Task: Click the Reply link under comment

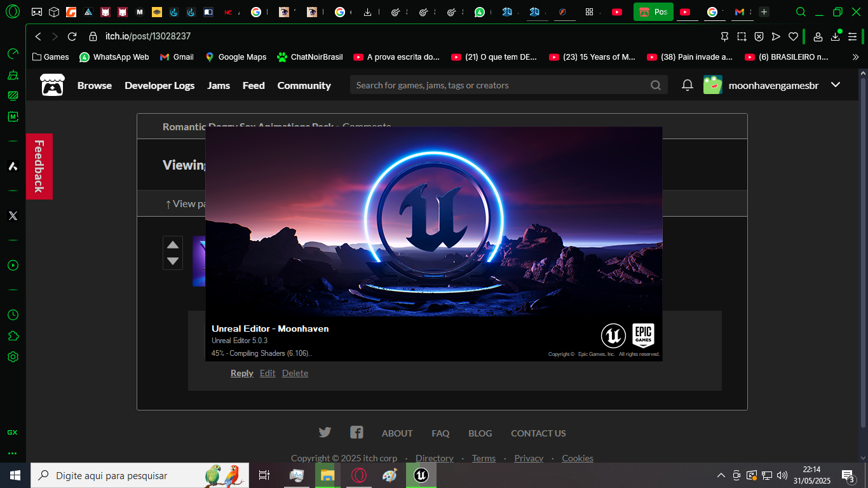Action: pyautogui.click(x=241, y=373)
